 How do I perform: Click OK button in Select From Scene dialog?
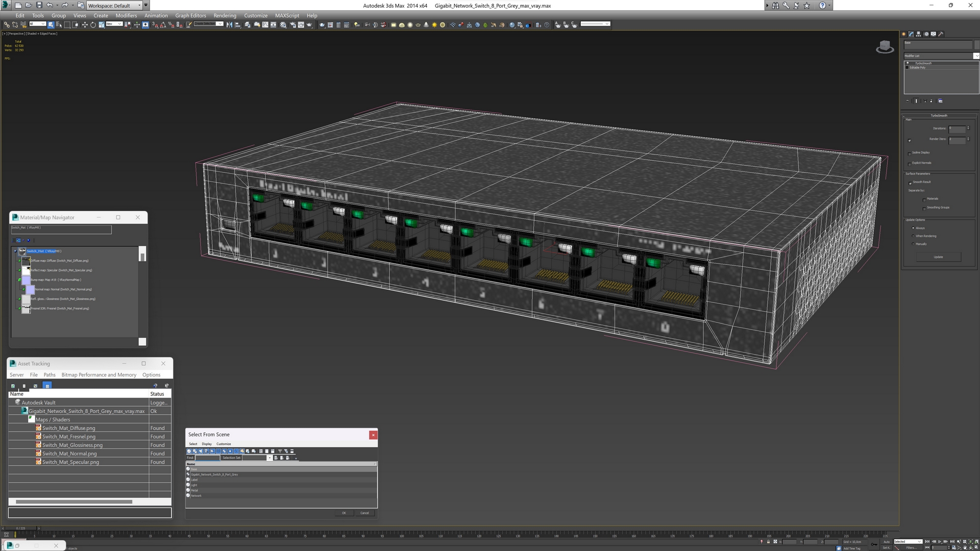point(344,513)
